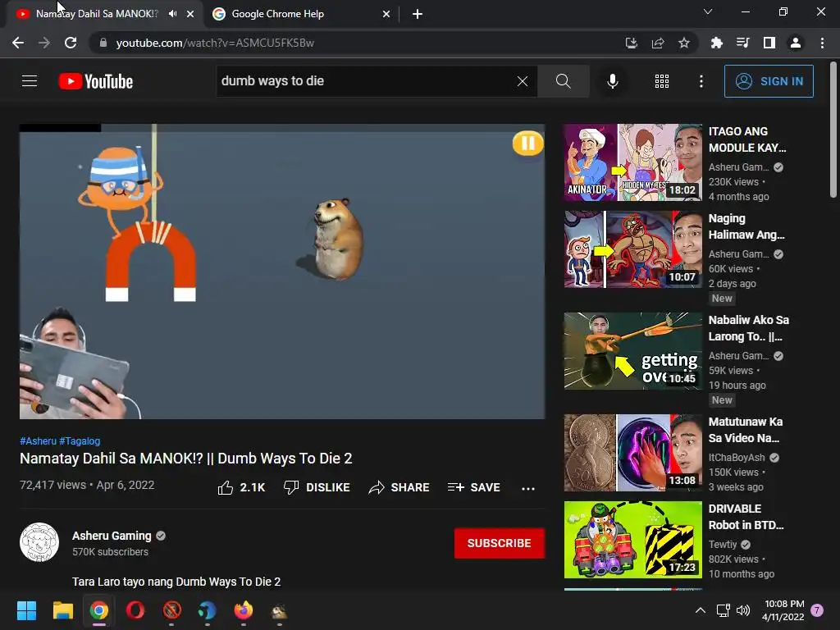Screen dimensions: 840x630
Task: Open the Windows Start menu
Action: (x=27, y=610)
